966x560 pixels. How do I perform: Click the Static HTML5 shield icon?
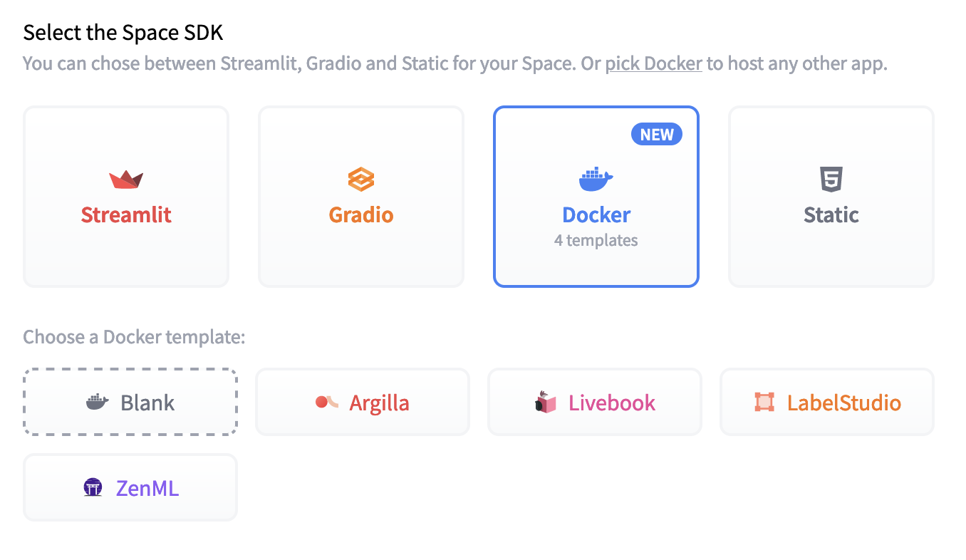831,179
